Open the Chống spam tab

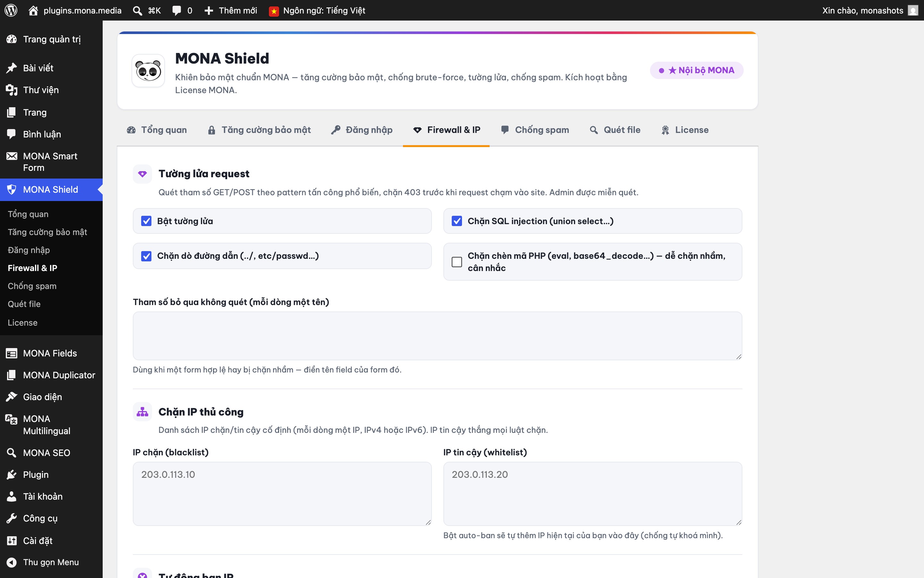pos(535,130)
